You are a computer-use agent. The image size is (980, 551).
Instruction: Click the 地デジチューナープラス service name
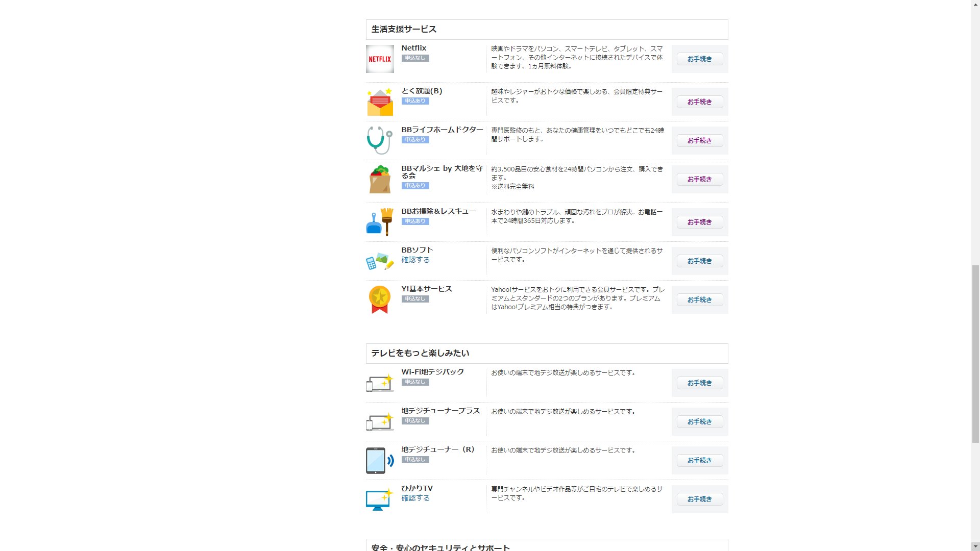440,411
